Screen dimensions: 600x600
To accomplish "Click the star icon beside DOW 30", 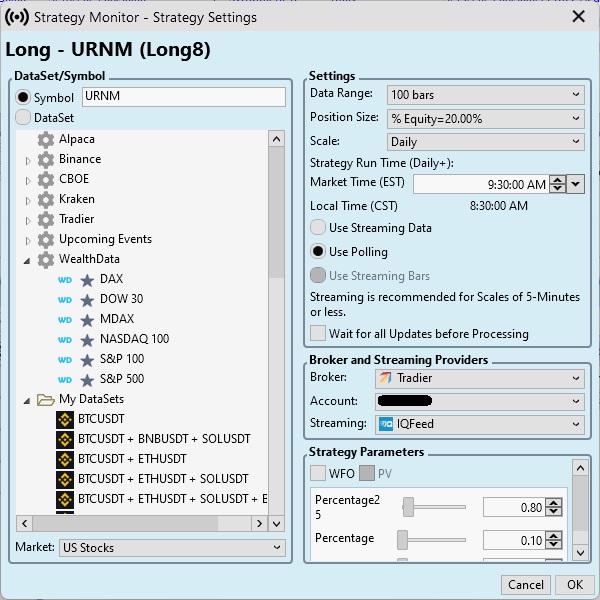I will [87, 300].
